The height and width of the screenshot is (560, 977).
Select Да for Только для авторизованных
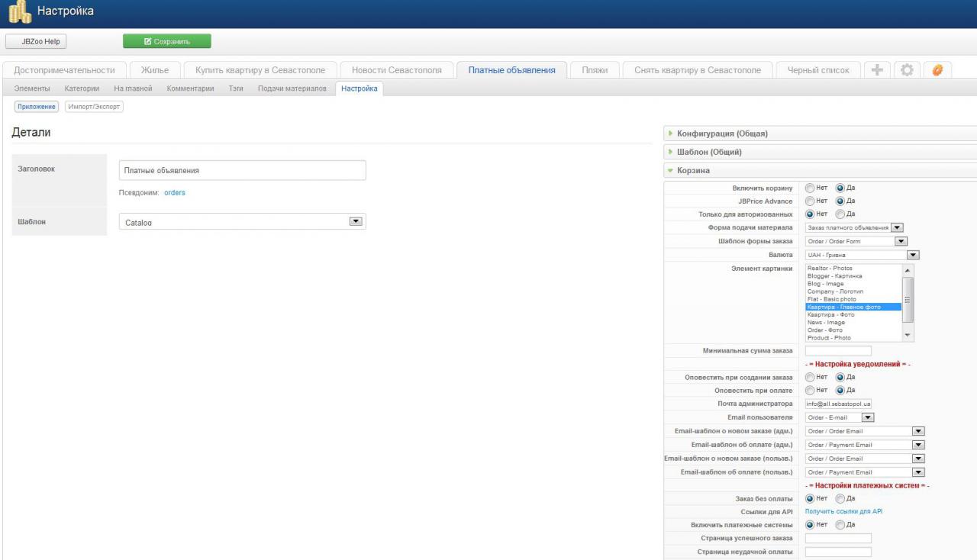click(840, 214)
